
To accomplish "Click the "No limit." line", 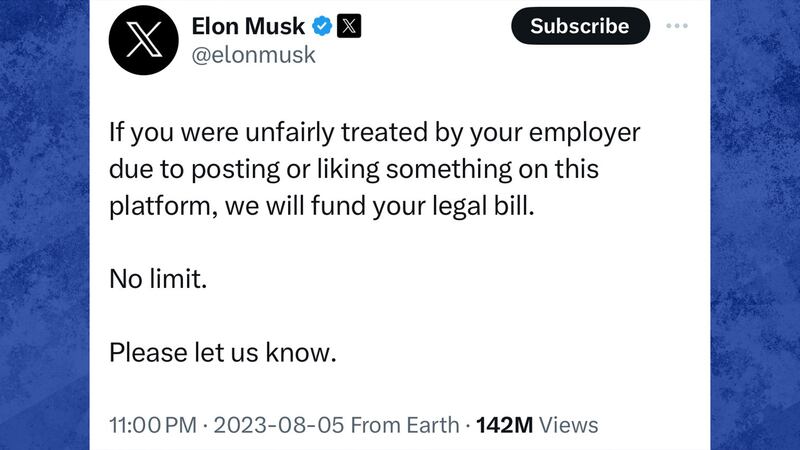I will (158, 279).
